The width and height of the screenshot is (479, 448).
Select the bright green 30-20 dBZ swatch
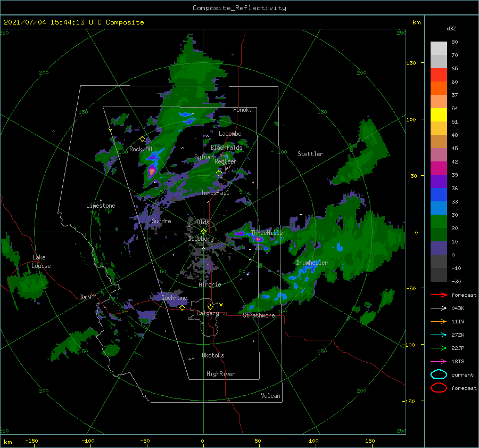[439, 222]
